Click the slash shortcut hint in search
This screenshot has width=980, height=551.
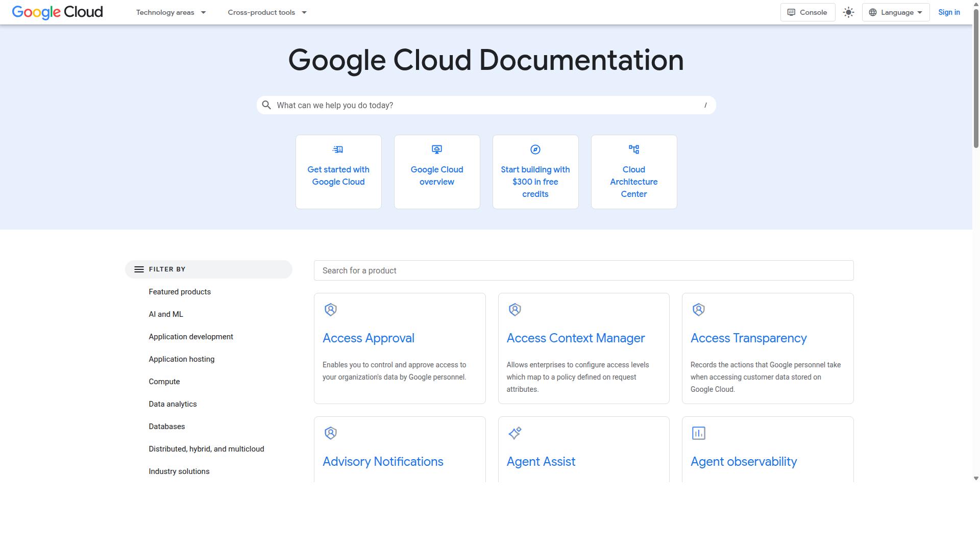(x=705, y=105)
